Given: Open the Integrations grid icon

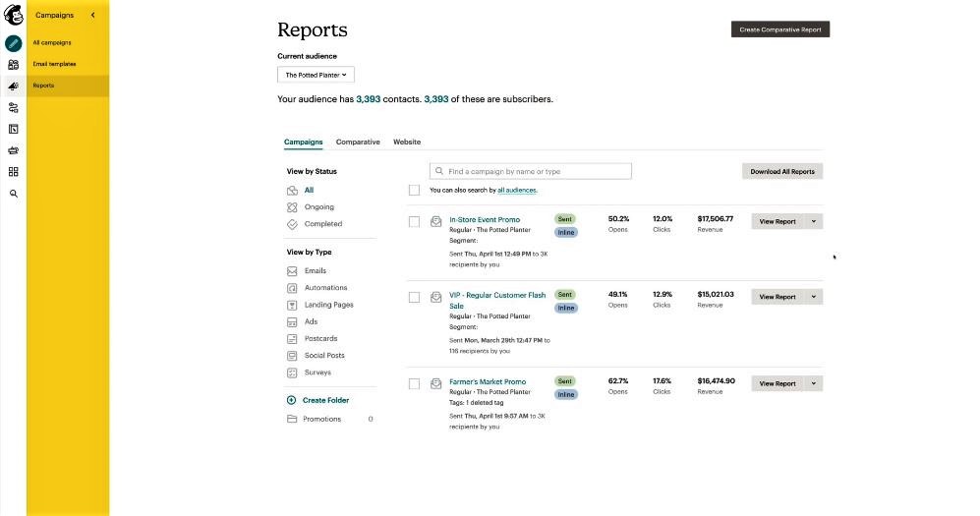Looking at the screenshot, I should pyautogui.click(x=13, y=172).
